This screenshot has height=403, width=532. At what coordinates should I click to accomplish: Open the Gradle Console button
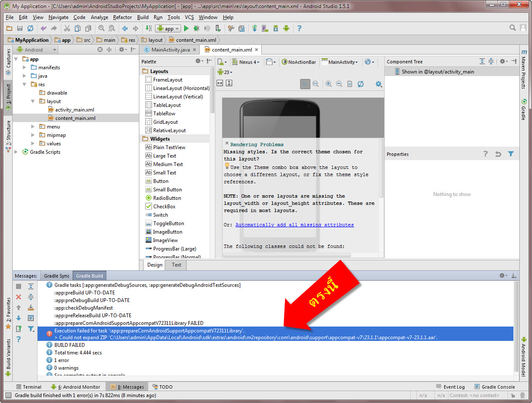click(494, 387)
